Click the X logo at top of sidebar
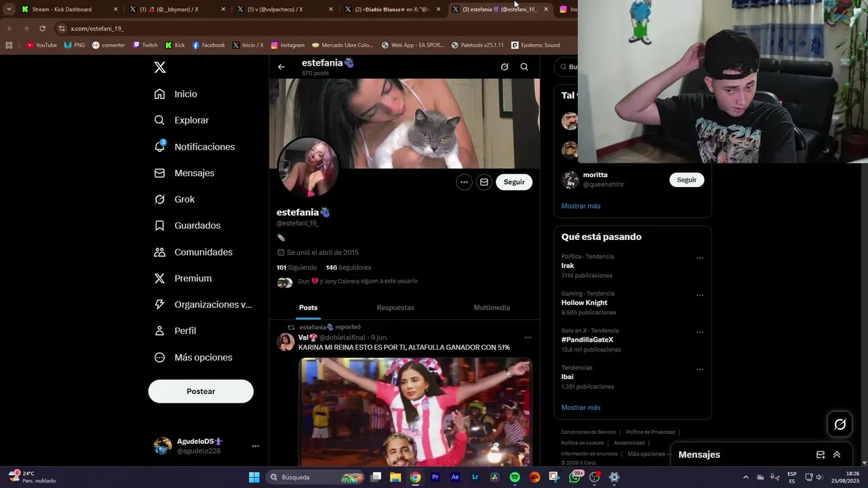The height and width of the screenshot is (488, 868). 159,67
